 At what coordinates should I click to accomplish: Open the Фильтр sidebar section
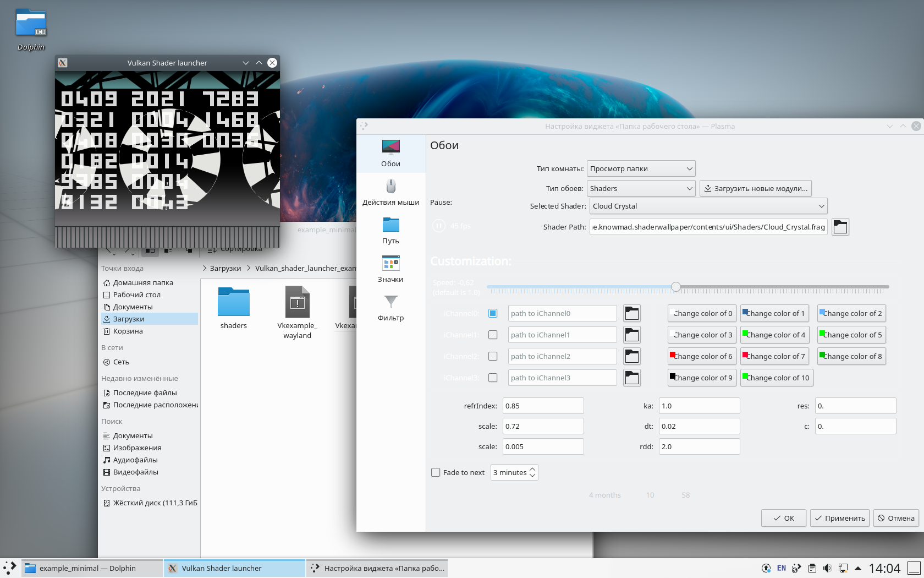tap(391, 308)
